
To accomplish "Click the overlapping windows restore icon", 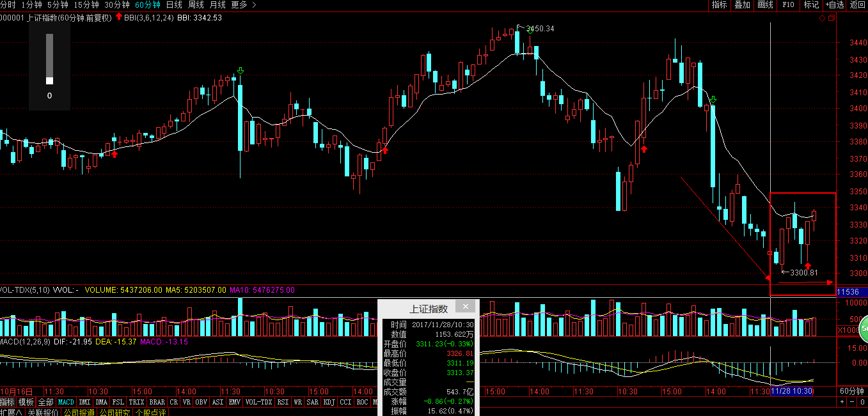I will click(832, 19).
